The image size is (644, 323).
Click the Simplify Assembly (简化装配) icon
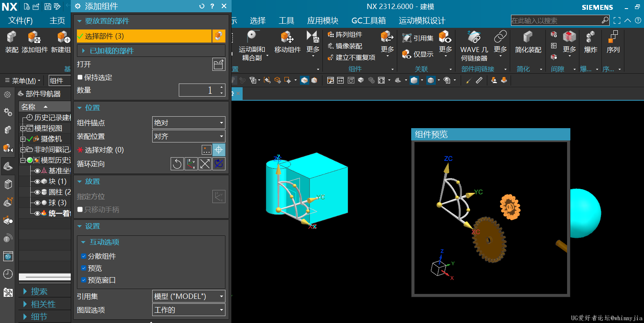click(x=528, y=37)
